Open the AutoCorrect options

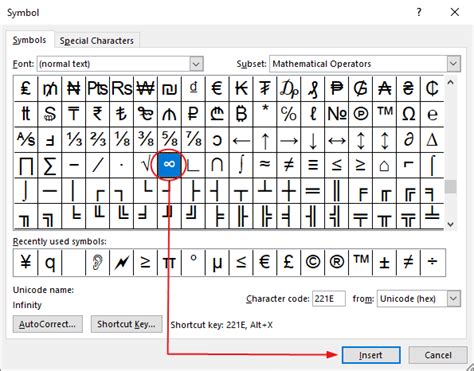(48, 324)
